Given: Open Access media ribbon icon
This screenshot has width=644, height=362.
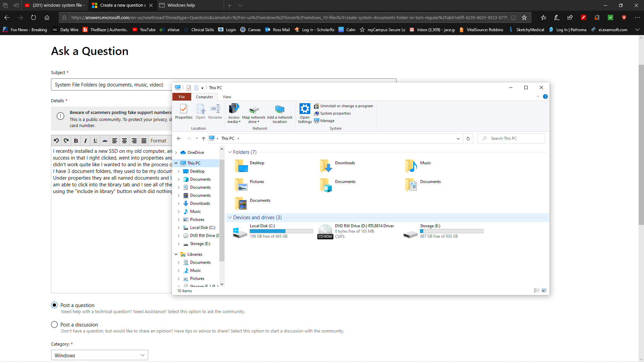Looking at the screenshot, I should click(234, 113).
